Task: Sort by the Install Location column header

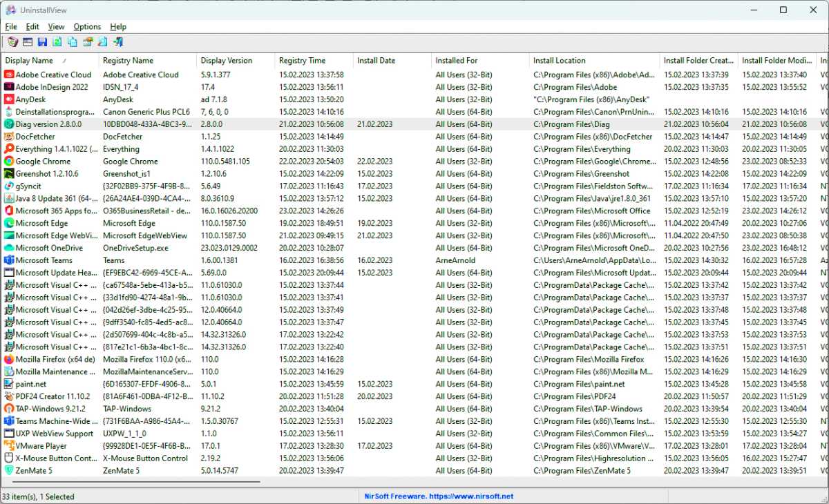Action: pos(594,61)
